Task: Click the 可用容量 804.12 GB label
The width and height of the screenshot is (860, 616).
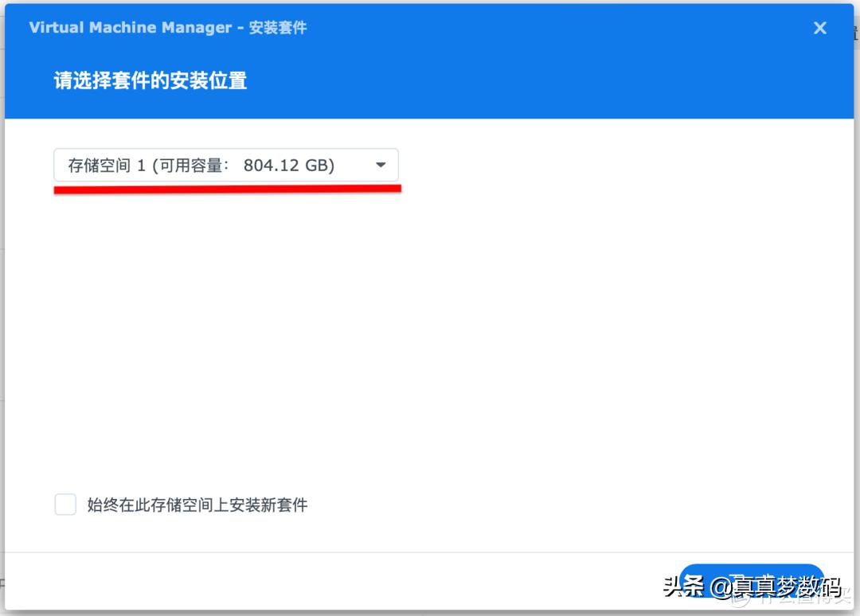Action: (x=247, y=164)
